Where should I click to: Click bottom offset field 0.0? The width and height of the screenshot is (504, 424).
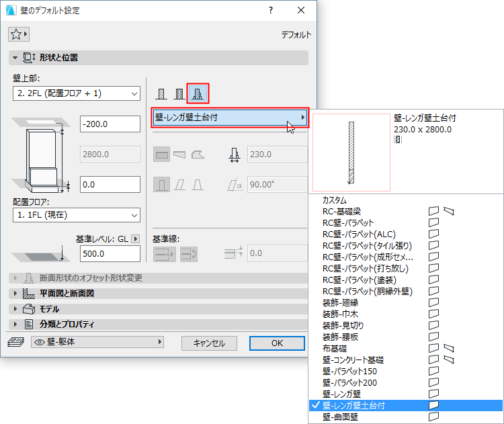tap(110, 185)
